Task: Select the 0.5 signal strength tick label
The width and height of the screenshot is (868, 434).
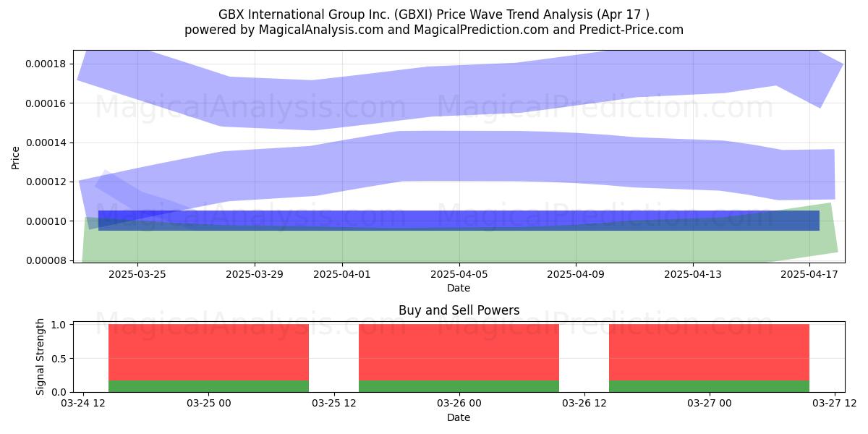Action: (x=60, y=358)
